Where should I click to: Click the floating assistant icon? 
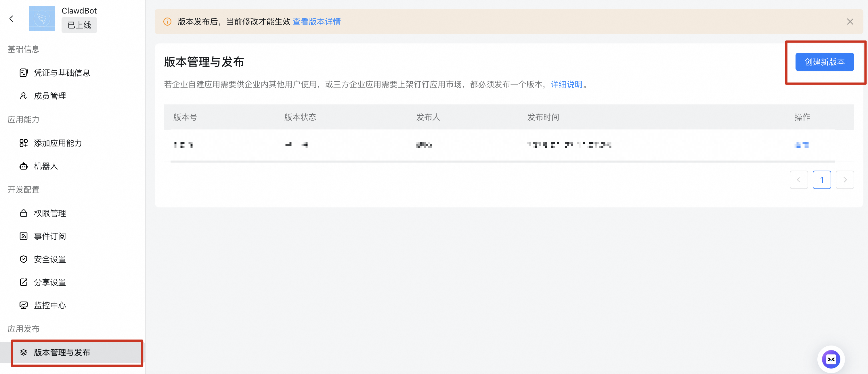tap(831, 359)
